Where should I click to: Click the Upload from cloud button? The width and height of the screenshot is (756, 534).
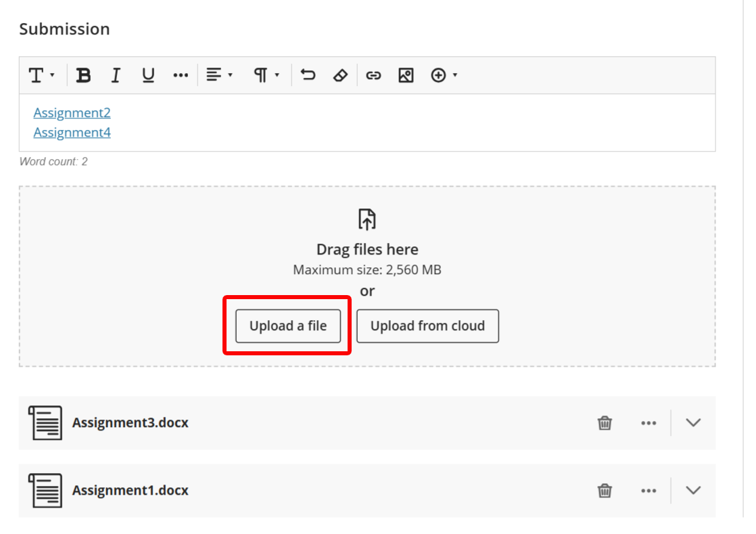click(x=427, y=326)
